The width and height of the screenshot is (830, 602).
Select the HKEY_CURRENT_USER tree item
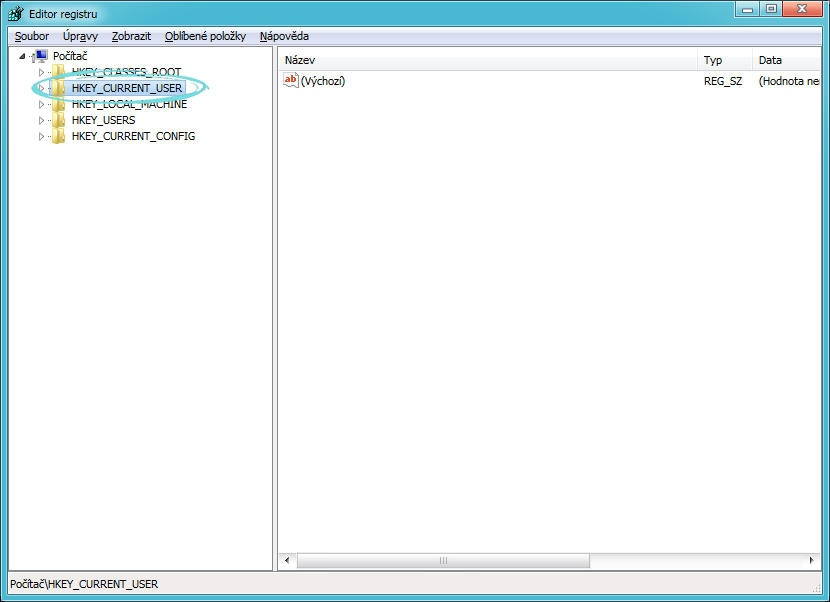127,88
